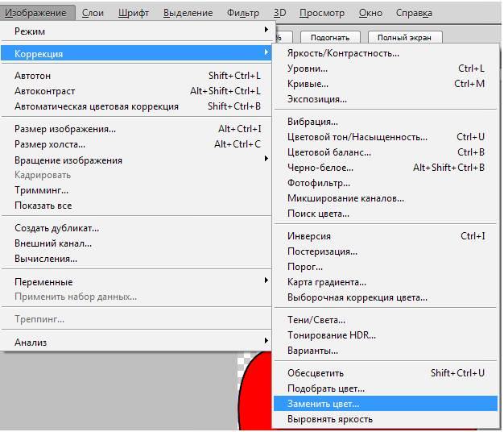Open the Шрифт menu
The height and width of the screenshot is (432, 504).
134,13
